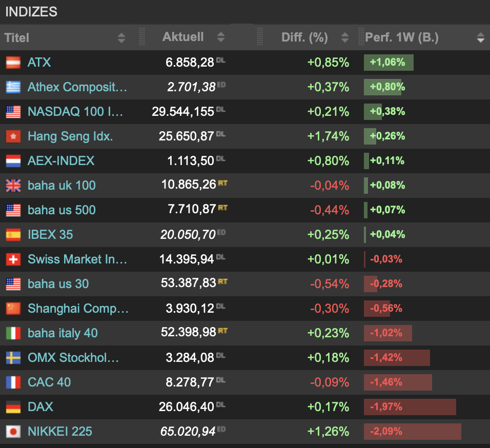This screenshot has height=448, width=490.
Task: Click the INDIZES panel title
Action: point(31,12)
